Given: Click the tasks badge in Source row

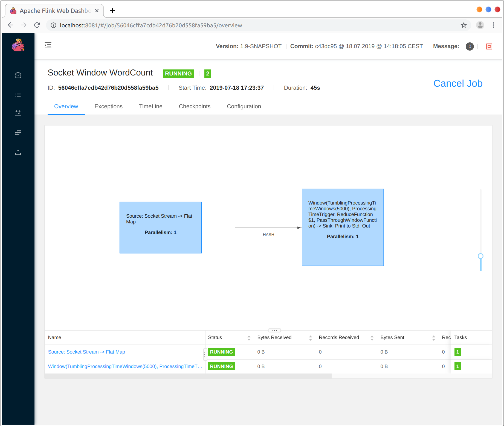Looking at the screenshot, I should (457, 352).
